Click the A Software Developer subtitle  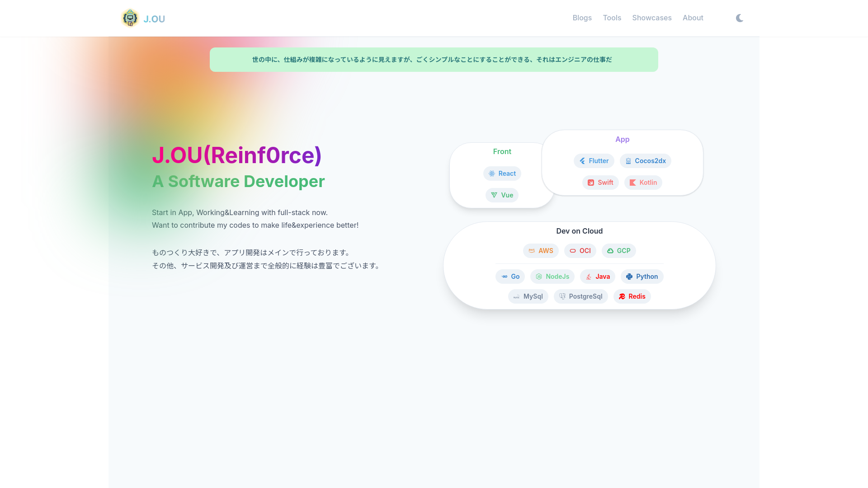pyautogui.click(x=238, y=181)
